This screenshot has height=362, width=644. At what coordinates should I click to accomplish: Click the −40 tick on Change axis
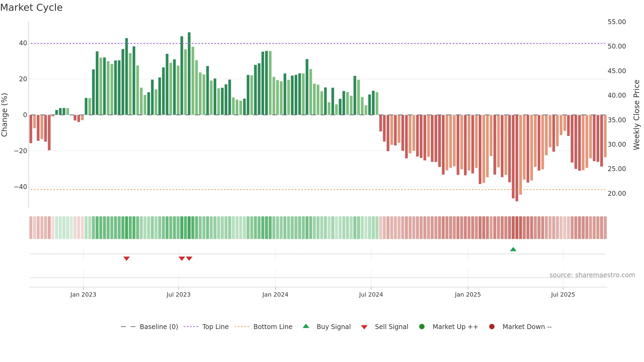pyautogui.click(x=21, y=187)
